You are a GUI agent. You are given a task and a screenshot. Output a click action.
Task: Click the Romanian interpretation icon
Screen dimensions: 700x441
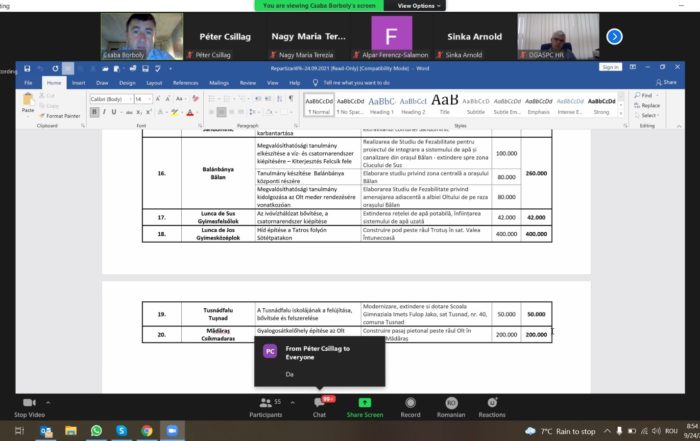(x=451, y=403)
